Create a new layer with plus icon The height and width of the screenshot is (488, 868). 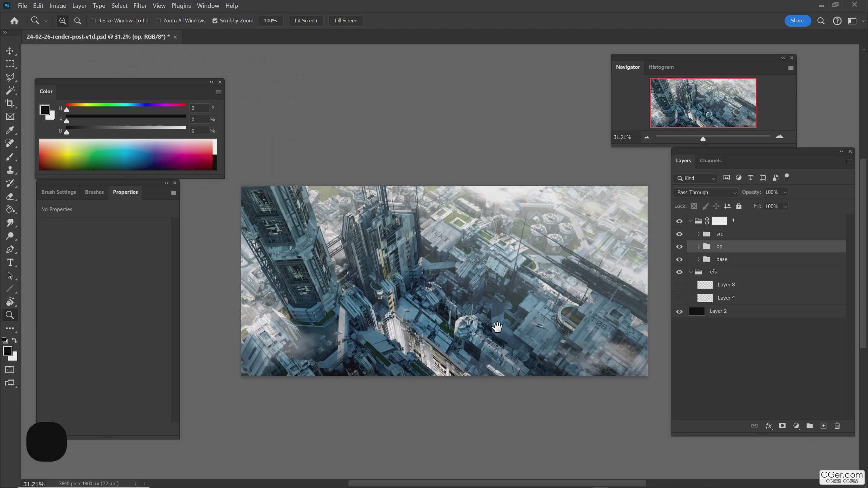click(824, 426)
